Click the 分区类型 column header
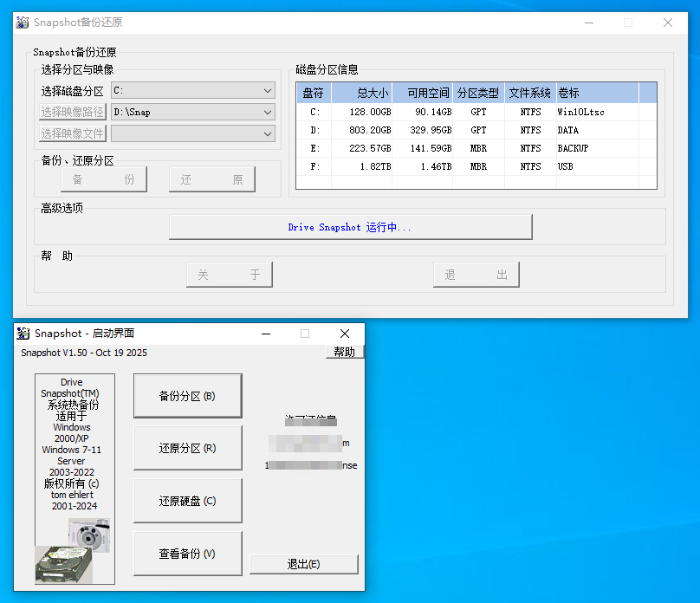 click(478, 93)
